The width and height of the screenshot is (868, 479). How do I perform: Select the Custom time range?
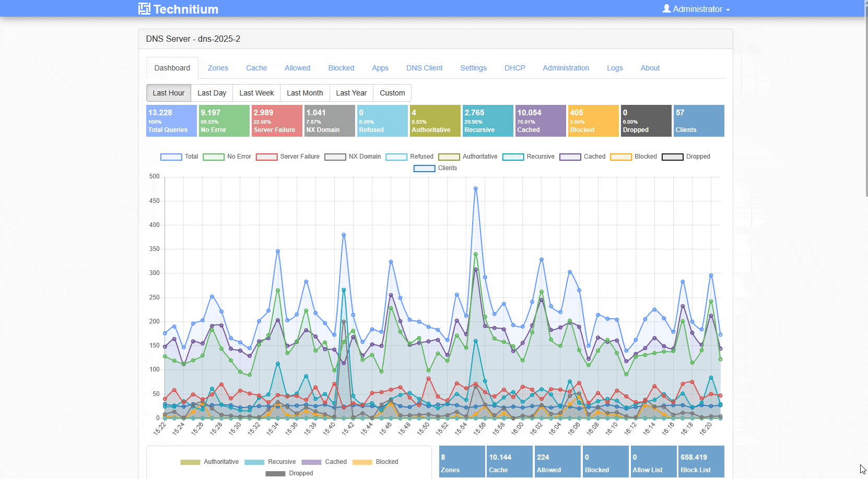pos(392,93)
